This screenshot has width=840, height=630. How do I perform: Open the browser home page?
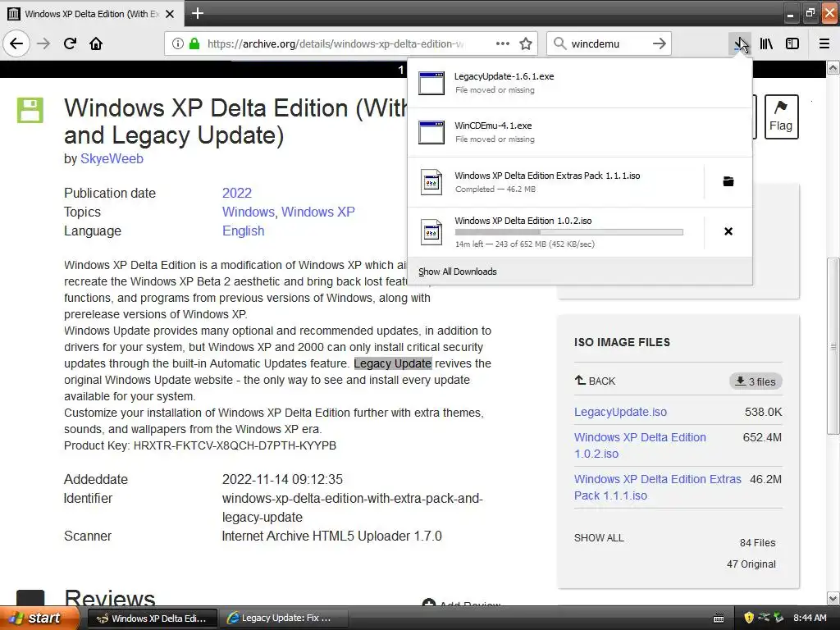click(x=96, y=43)
